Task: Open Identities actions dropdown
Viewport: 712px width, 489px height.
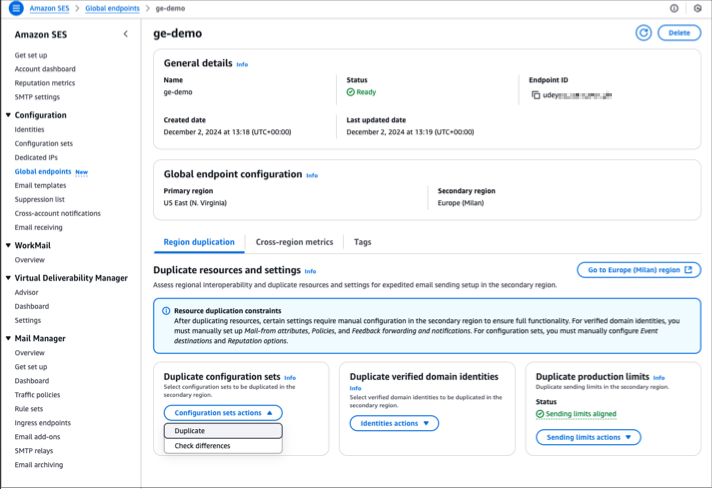Action: (394, 423)
